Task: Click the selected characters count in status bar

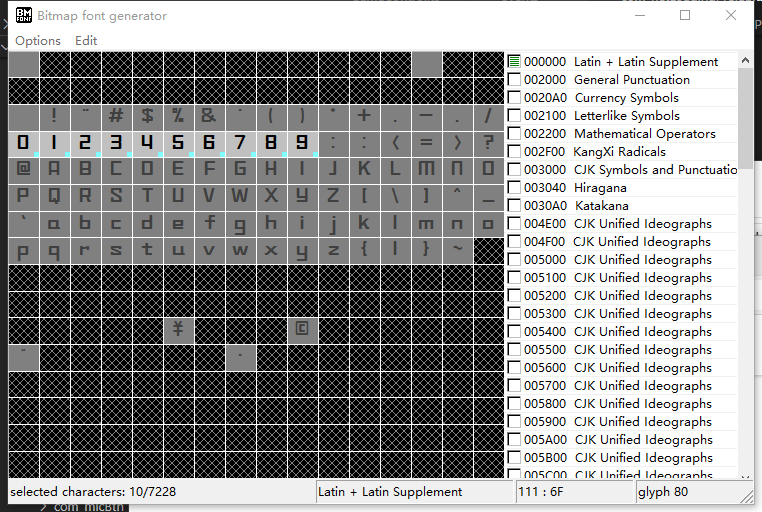Action: tap(93, 492)
